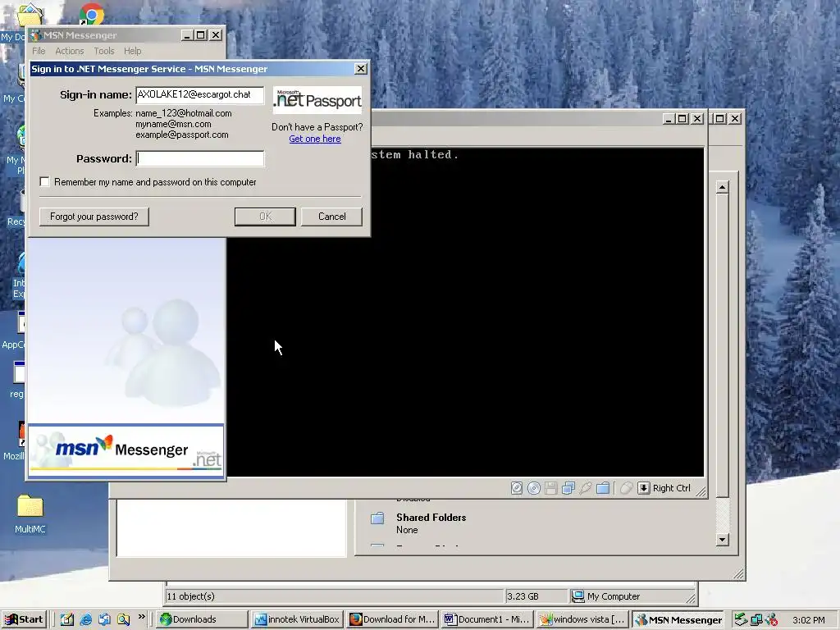Click the Right Ctrl host key label
This screenshot has width=840, height=630.
[672, 488]
